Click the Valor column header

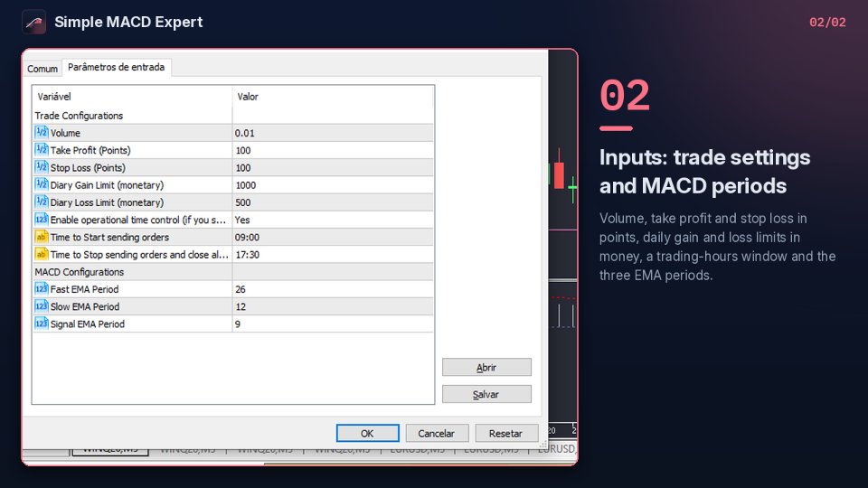(x=334, y=97)
